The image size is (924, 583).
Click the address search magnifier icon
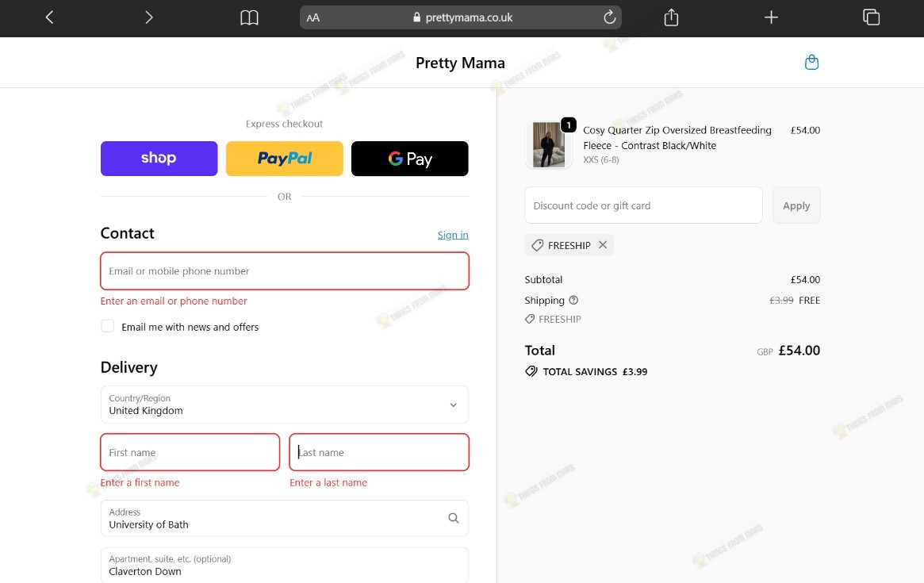click(x=453, y=518)
